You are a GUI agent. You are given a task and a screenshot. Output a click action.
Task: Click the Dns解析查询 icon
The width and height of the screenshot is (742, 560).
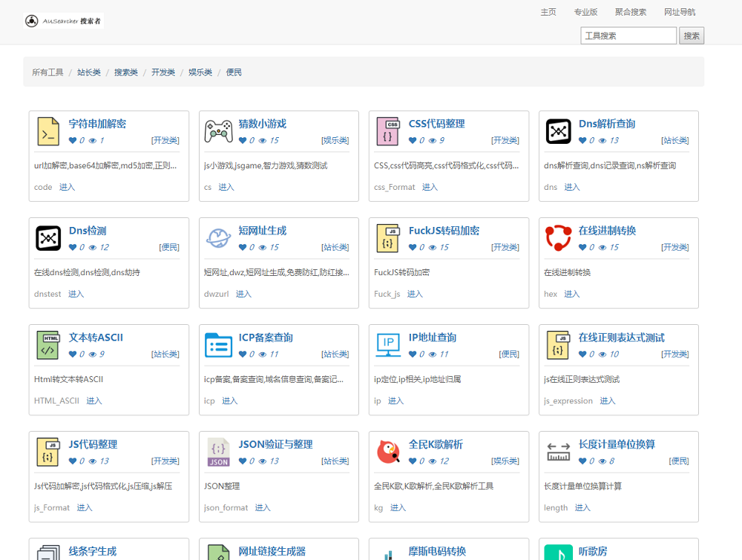click(559, 131)
